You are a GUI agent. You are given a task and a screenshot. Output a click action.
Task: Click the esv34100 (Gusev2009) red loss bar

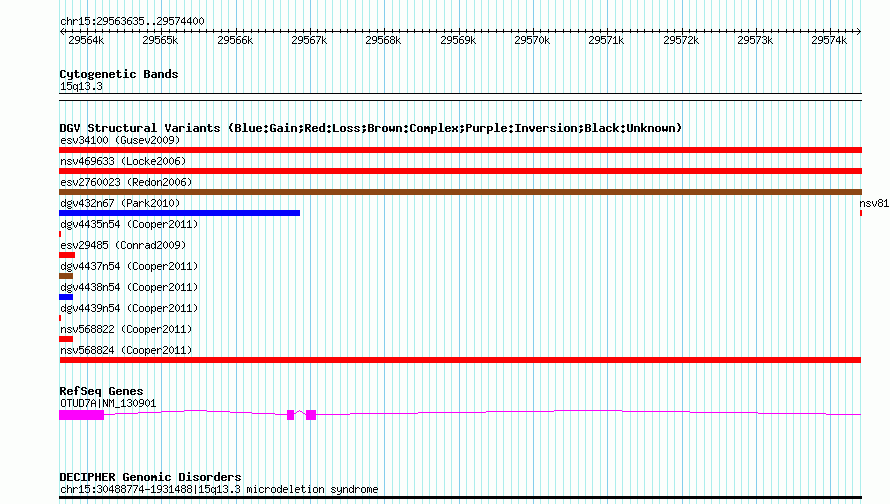pos(460,150)
